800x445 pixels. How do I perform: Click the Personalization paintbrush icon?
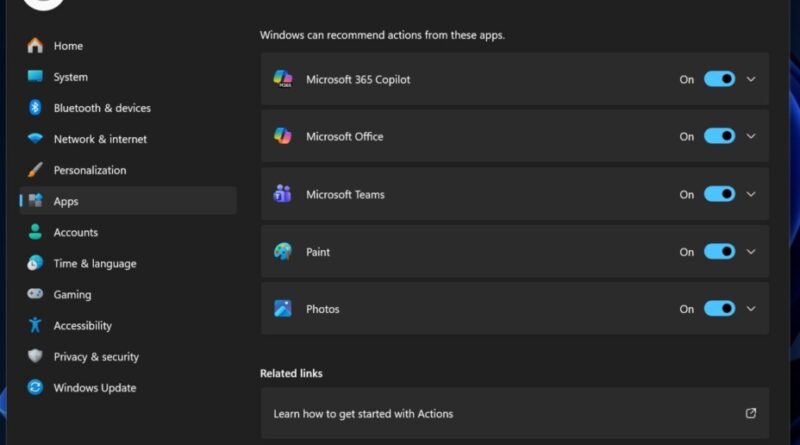(35, 169)
